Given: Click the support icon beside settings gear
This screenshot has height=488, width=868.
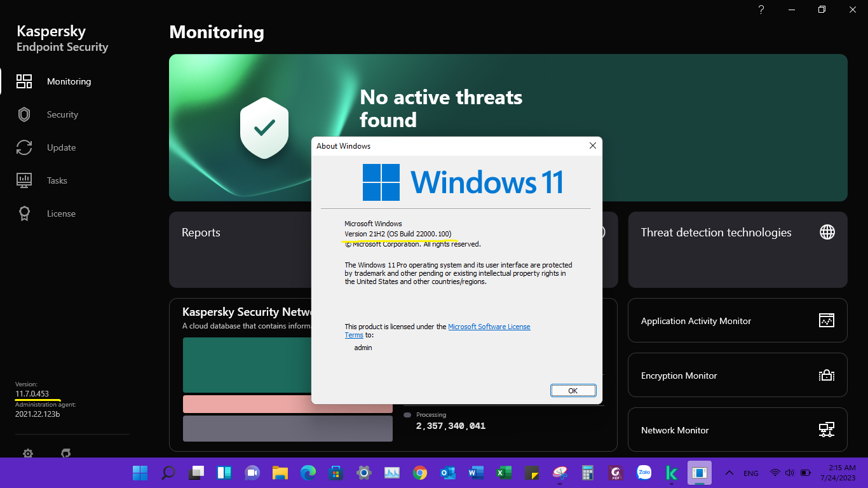Looking at the screenshot, I should tap(65, 453).
